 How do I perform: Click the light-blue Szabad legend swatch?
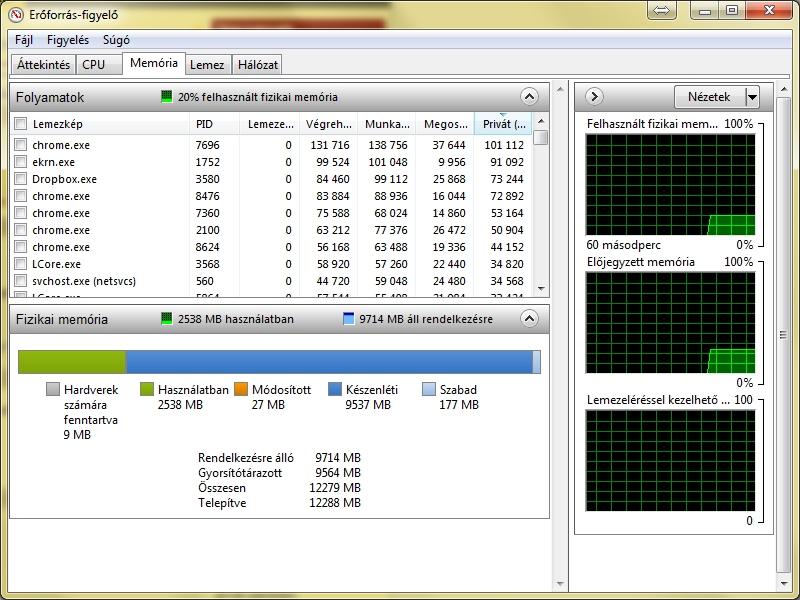click(429, 389)
